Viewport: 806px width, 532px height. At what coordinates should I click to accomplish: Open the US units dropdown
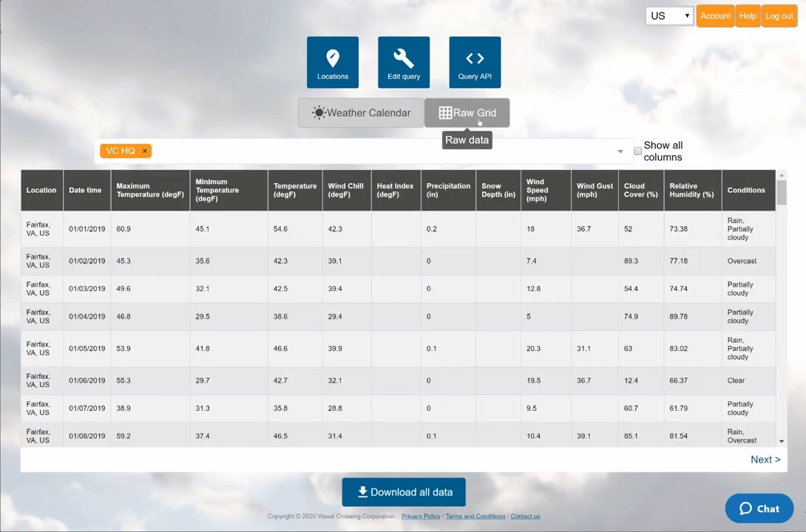(669, 16)
